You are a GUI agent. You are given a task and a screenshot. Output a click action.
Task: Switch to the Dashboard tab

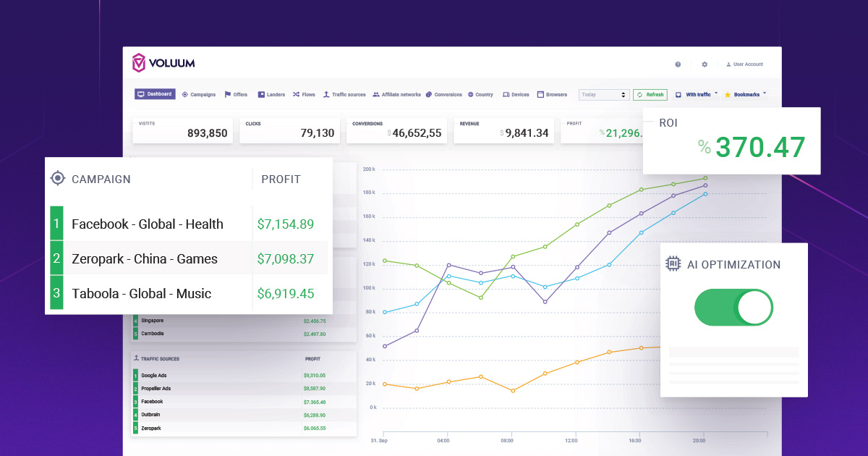pyautogui.click(x=155, y=94)
